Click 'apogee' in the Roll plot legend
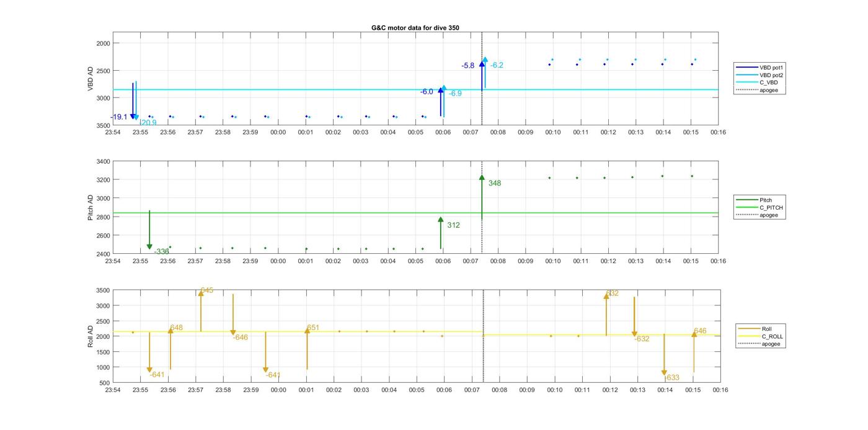 coord(759,344)
